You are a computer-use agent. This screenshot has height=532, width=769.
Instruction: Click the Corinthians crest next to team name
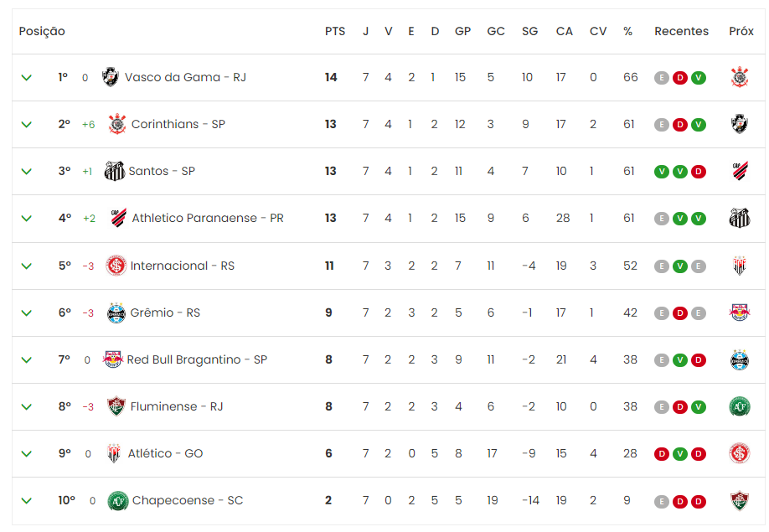coord(117,124)
